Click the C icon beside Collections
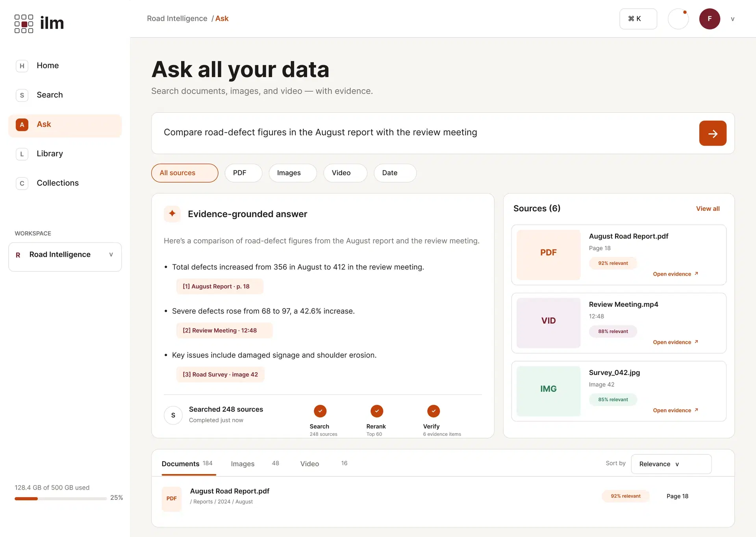The image size is (756, 537). 22,183
